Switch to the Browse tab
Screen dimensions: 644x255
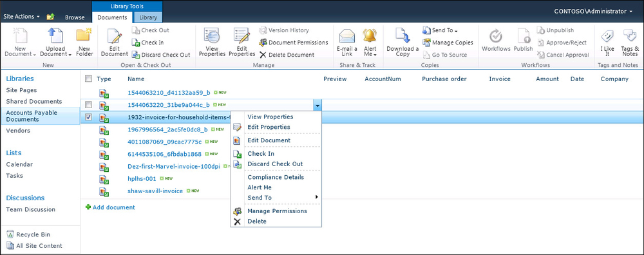tap(75, 17)
